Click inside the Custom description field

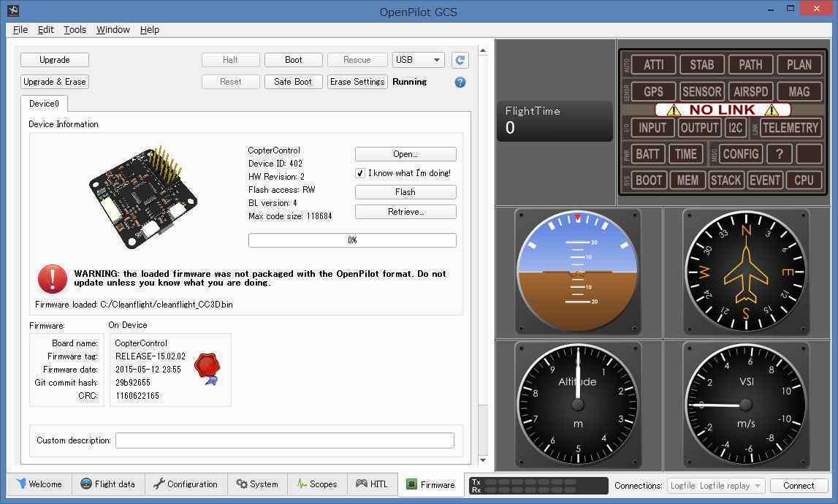point(285,440)
